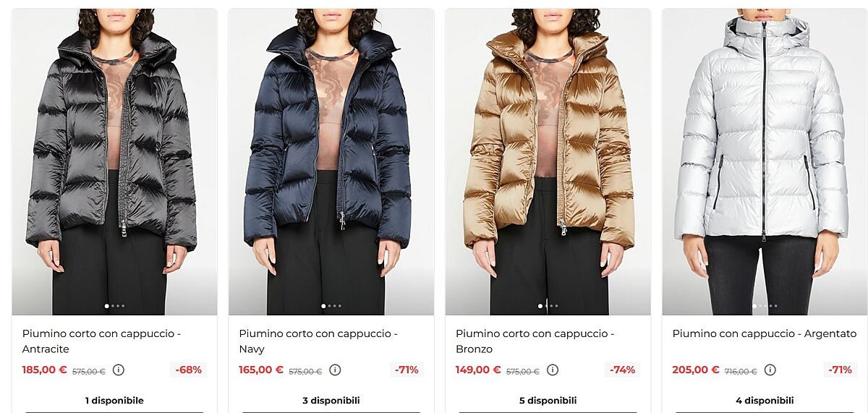Click info icon next to Bronzo price

point(553,370)
